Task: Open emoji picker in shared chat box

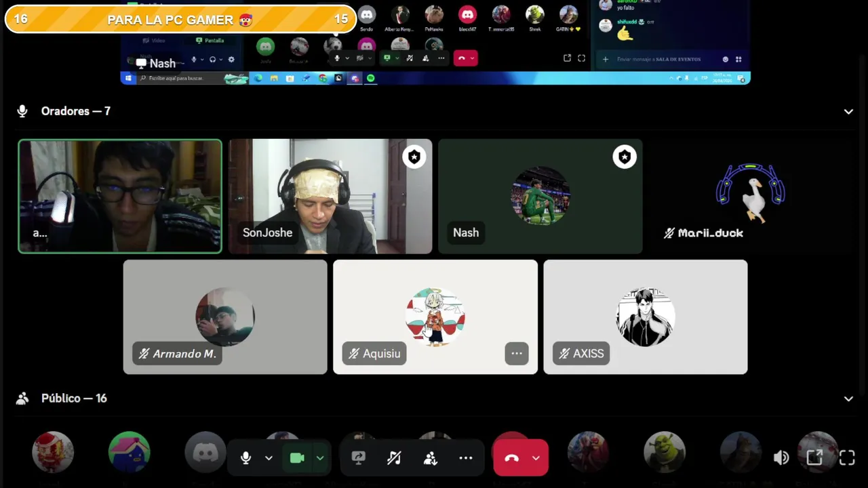Action: click(726, 60)
